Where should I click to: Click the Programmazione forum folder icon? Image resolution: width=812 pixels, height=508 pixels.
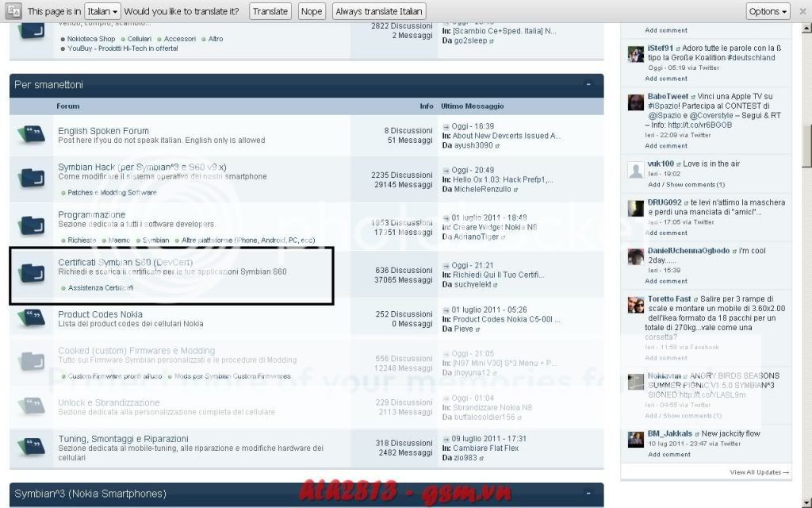32,224
